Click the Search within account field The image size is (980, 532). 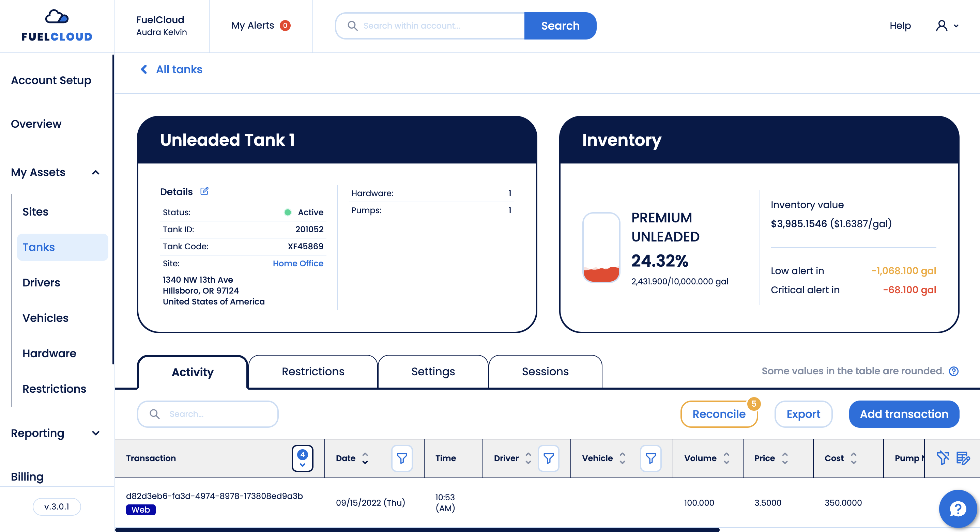(430, 26)
